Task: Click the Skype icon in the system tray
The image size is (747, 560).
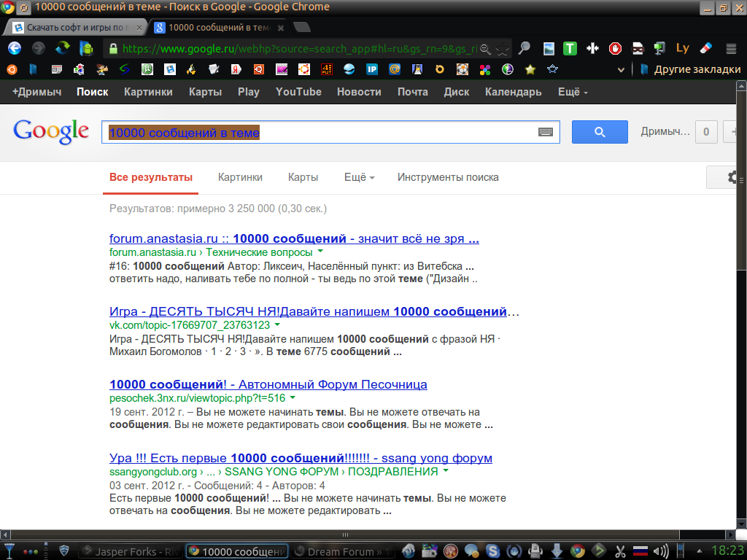Action: [x=492, y=551]
